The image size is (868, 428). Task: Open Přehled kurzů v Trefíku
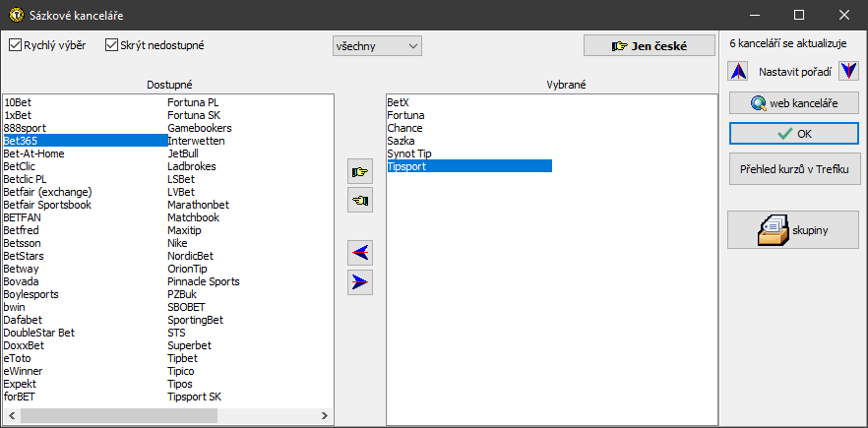[793, 170]
